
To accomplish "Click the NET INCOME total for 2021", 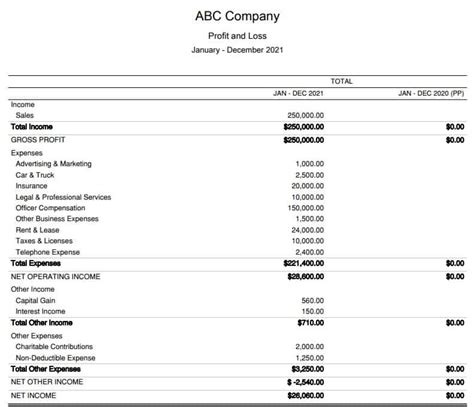I will coord(306,396).
